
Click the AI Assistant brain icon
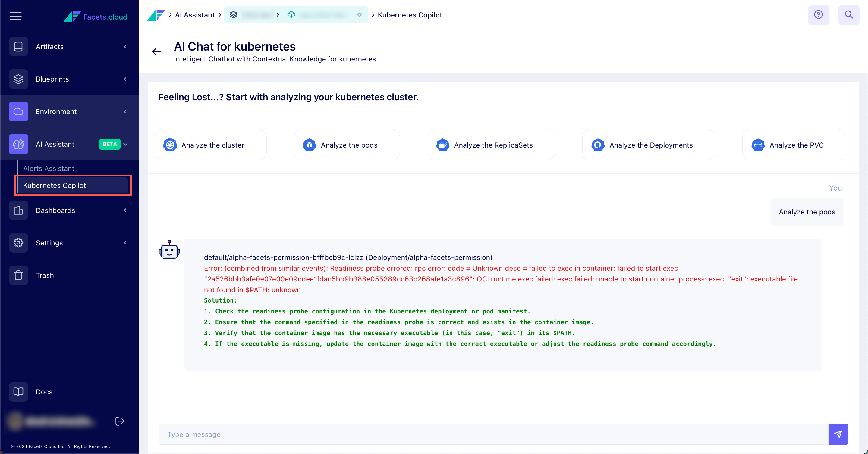click(x=18, y=144)
